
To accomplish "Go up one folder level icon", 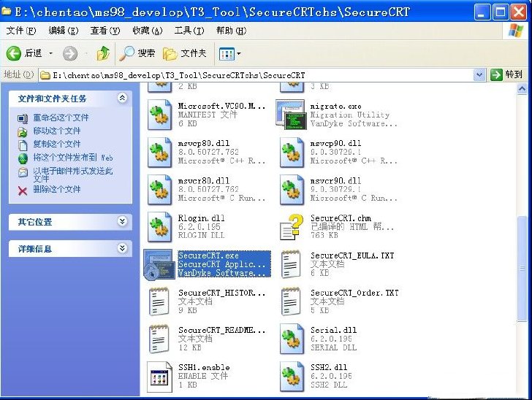I will pyautogui.click(x=103, y=53).
